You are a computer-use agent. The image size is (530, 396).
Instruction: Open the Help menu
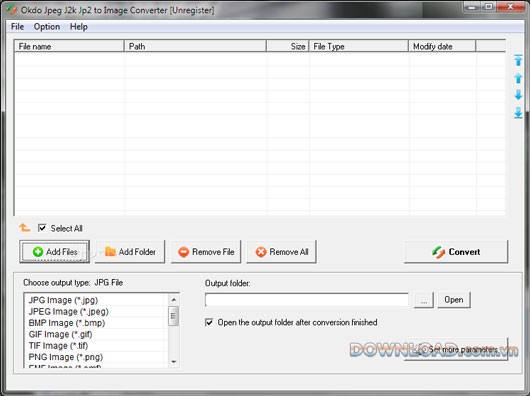78,27
